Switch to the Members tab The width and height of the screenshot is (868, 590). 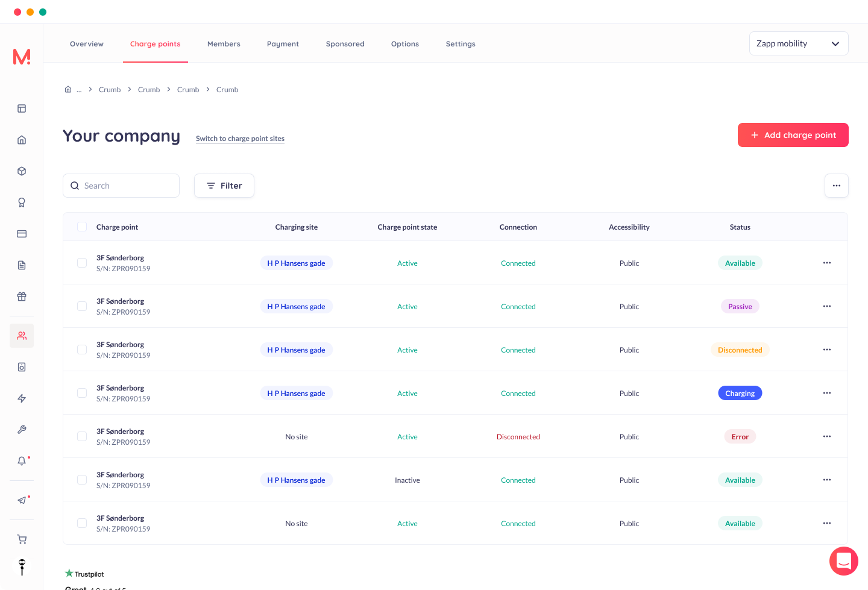[224, 44]
